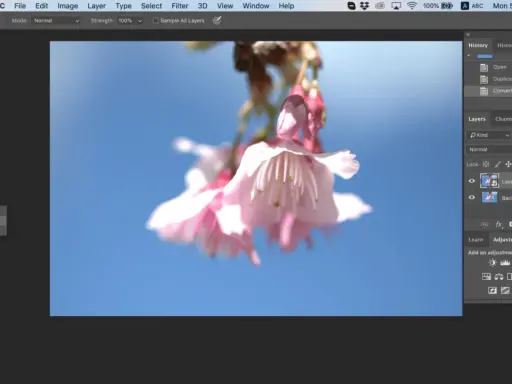Hide the Background layer with eye icon

pyautogui.click(x=472, y=197)
